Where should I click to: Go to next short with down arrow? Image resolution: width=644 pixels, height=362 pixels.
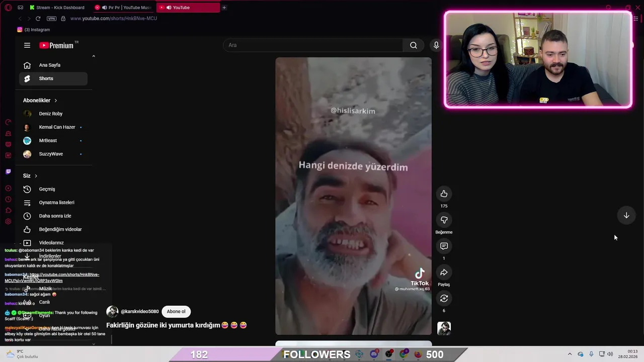point(626,215)
